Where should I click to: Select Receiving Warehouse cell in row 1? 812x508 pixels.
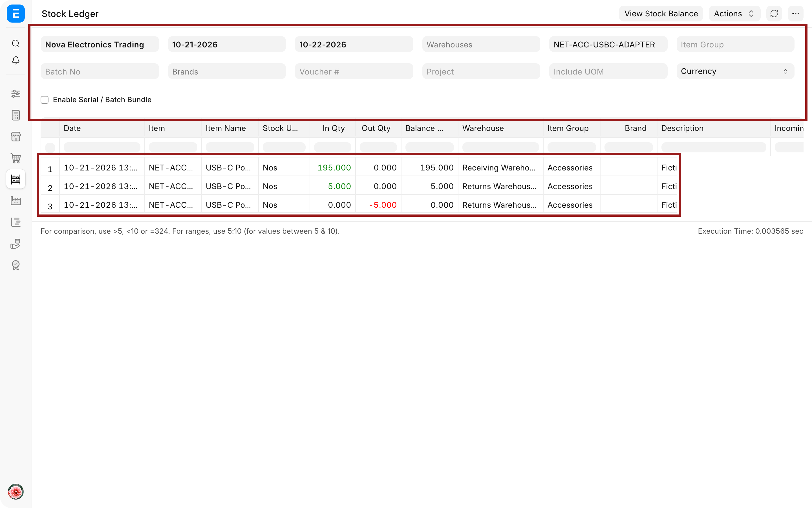coord(501,168)
